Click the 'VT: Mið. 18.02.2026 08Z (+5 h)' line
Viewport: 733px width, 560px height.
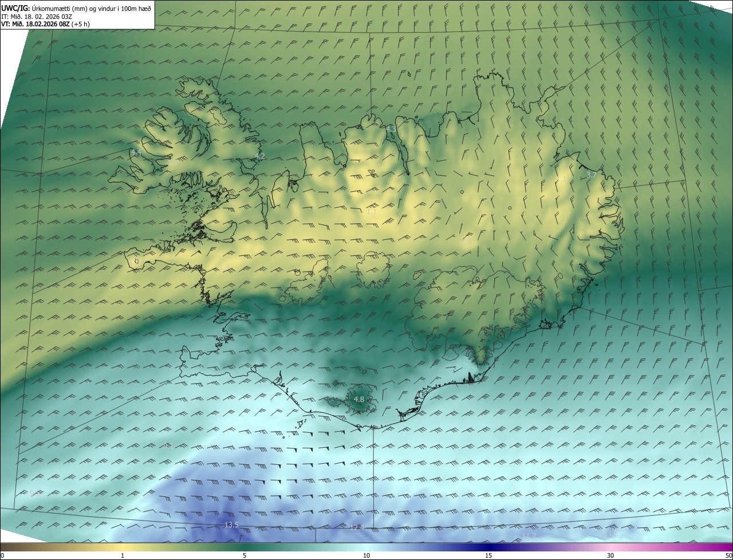pyautogui.click(x=45, y=24)
